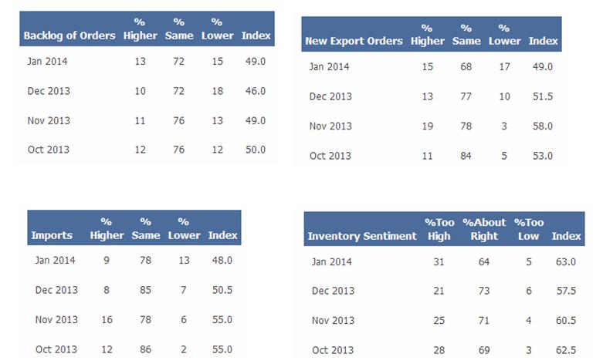
Task: Select Dec 2013 row in New Export Orders
Action: (330, 96)
